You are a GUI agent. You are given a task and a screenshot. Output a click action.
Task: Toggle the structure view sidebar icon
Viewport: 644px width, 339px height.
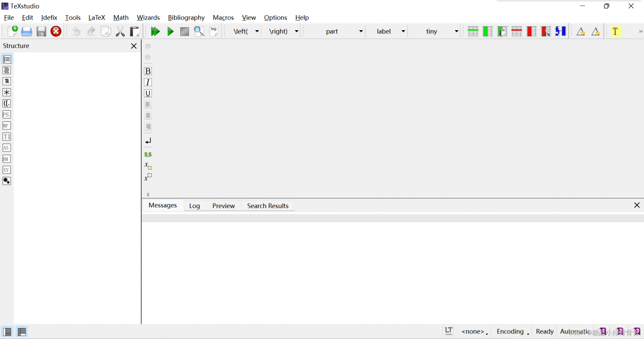tap(7, 59)
